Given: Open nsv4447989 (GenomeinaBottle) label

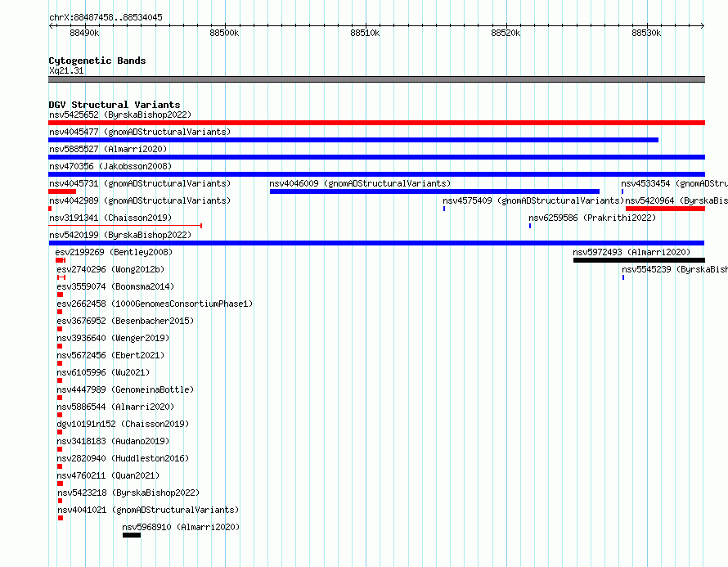Looking at the screenshot, I should (125, 389).
